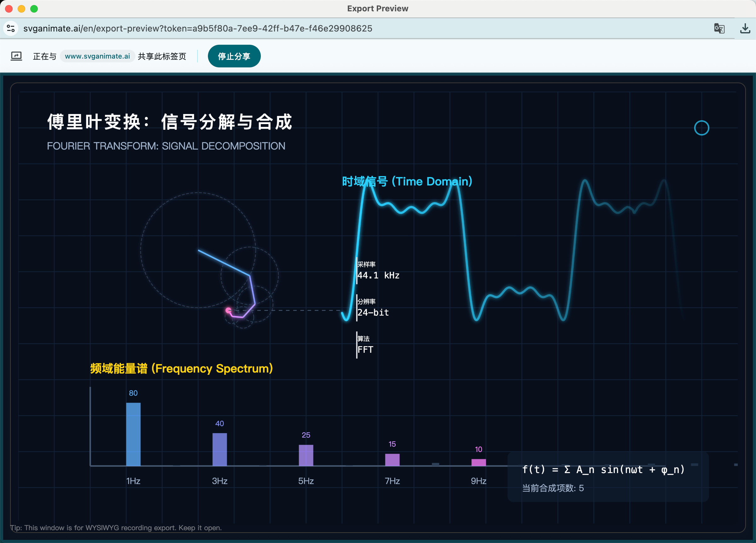The width and height of the screenshot is (756, 543).
Task: Click the 3Hz bar labeled 40
Action: 220,449
